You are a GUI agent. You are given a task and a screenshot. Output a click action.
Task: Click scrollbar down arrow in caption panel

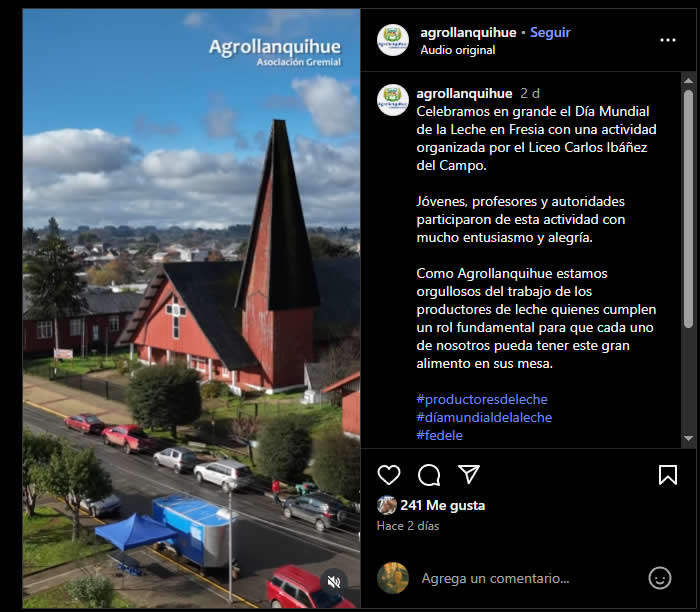tap(688, 438)
